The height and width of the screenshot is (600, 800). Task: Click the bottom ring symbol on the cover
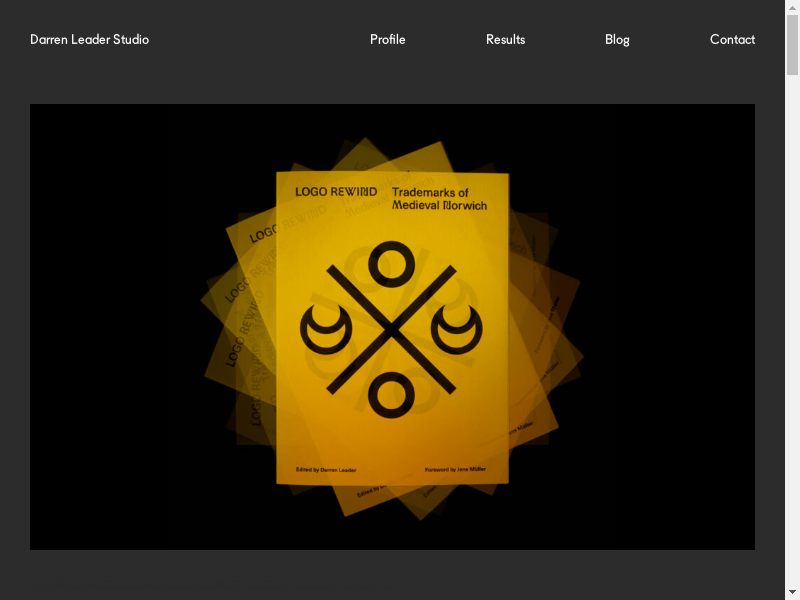tap(391, 396)
